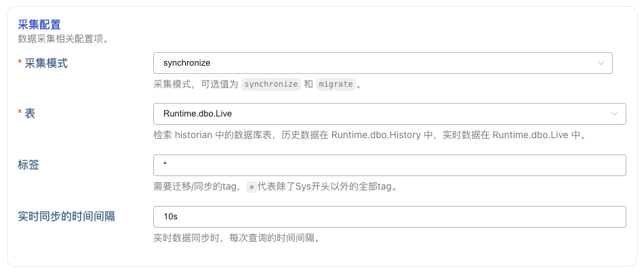
Task: Focus the 10s time interval input
Action: coord(389,217)
